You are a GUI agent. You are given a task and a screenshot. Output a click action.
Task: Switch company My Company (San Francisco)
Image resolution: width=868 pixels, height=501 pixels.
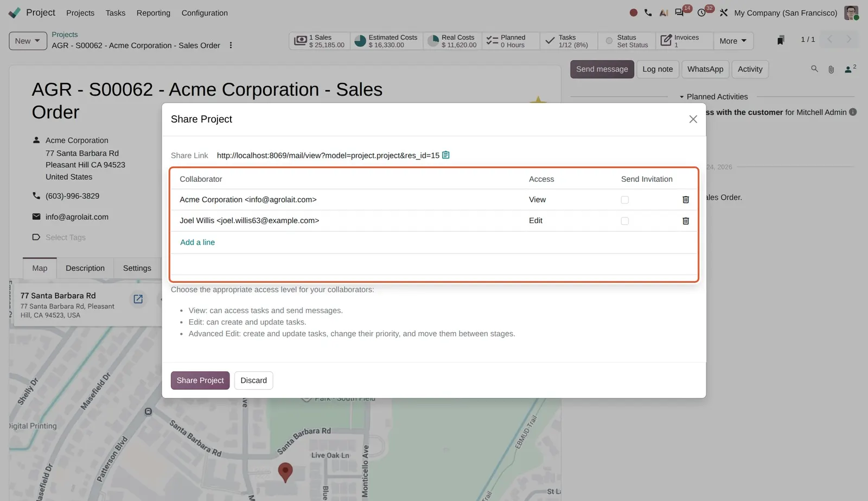tap(786, 12)
